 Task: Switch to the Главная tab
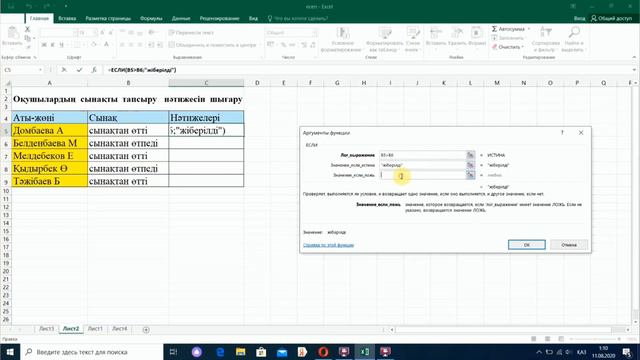(39, 18)
